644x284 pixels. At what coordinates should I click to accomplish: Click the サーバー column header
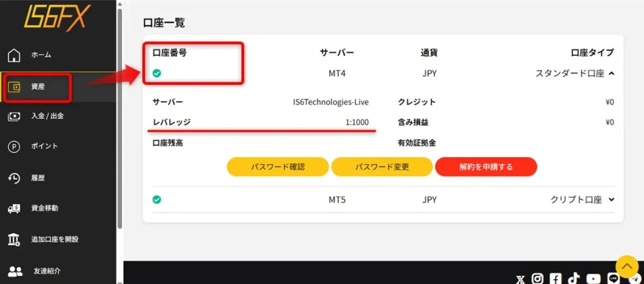click(337, 53)
